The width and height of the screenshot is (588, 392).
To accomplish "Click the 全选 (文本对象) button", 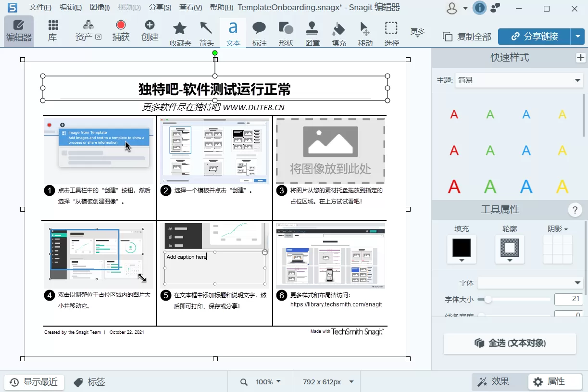I will pos(510,343).
